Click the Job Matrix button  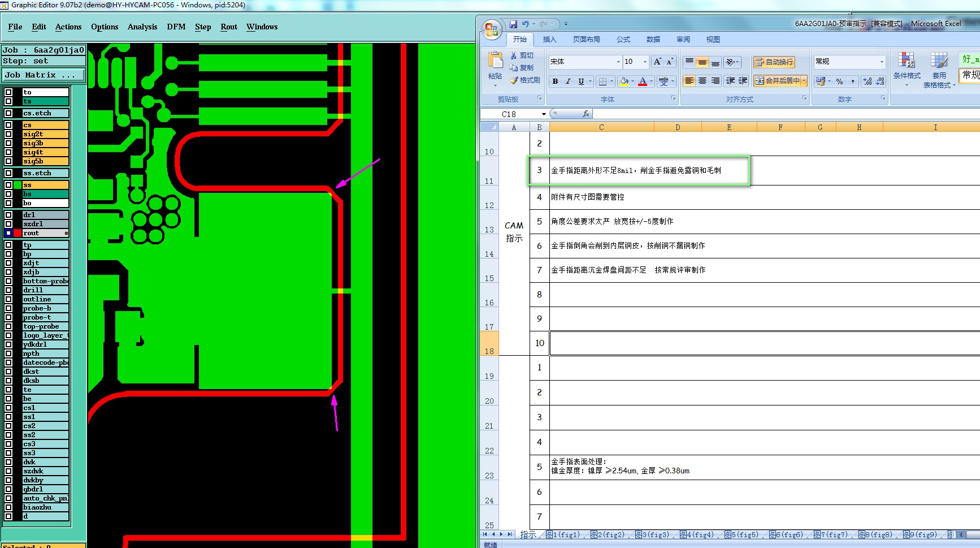pyautogui.click(x=44, y=75)
